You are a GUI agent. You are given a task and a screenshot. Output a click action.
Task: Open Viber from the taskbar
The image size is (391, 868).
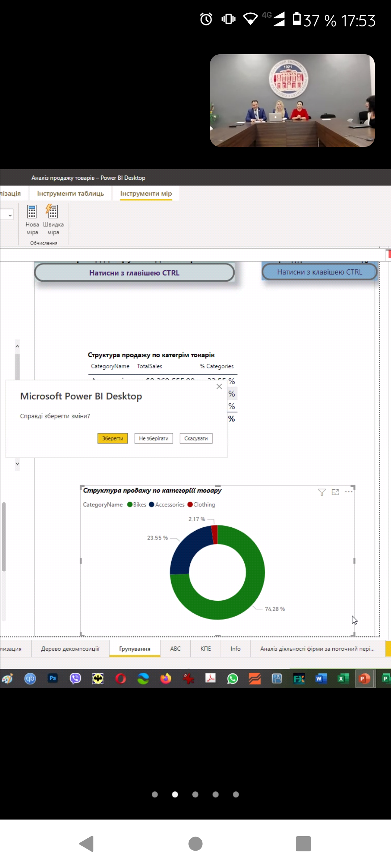75,678
